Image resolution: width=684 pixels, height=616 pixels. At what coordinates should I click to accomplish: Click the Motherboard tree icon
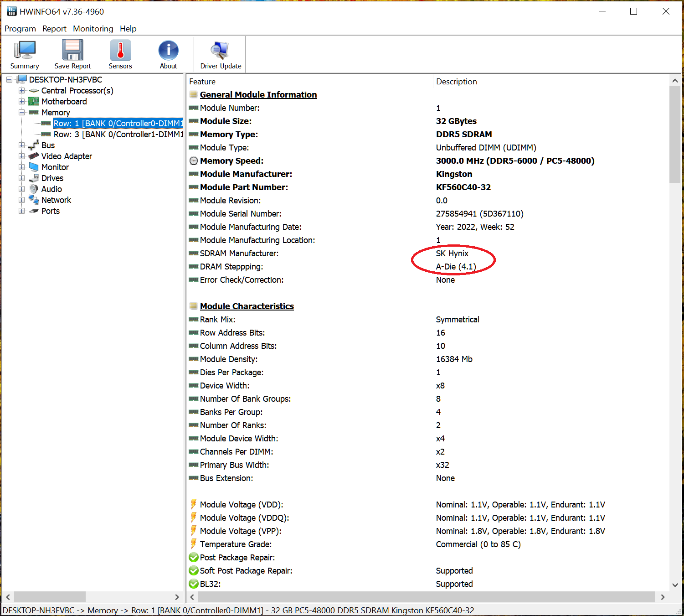point(34,101)
